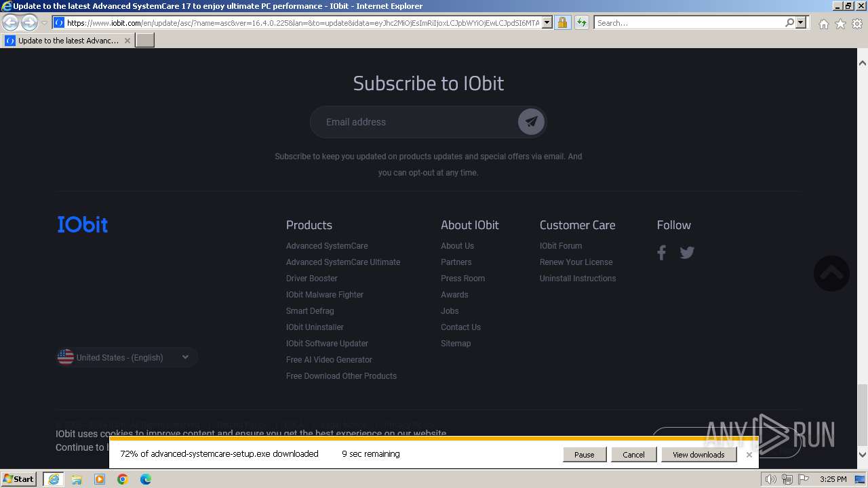
Task: Click the network tray icon
Action: (787, 479)
